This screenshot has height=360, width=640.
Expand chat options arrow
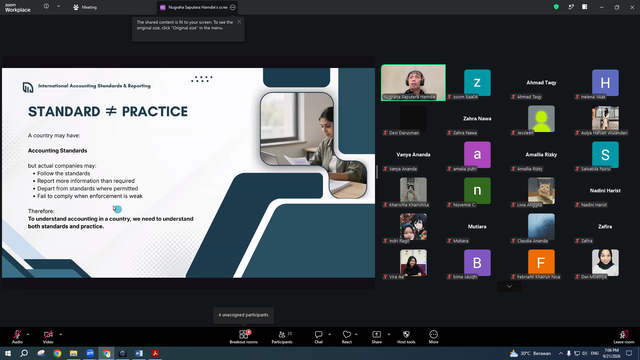(329, 334)
